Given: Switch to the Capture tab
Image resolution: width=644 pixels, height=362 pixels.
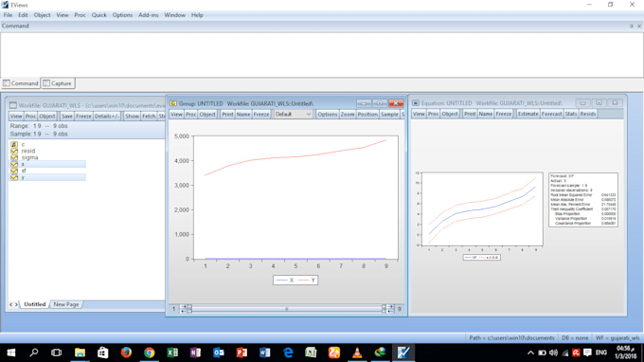Looking at the screenshot, I should 58,83.
